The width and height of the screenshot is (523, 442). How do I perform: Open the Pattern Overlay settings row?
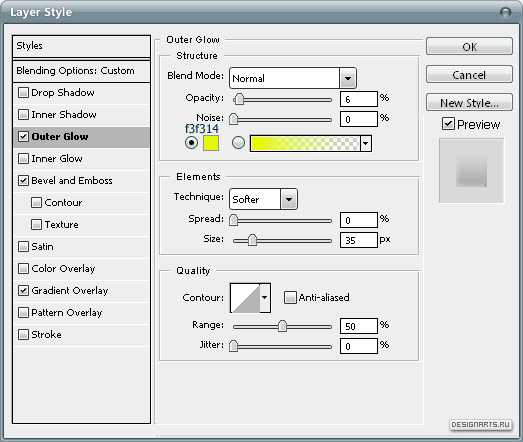(x=81, y=313)
